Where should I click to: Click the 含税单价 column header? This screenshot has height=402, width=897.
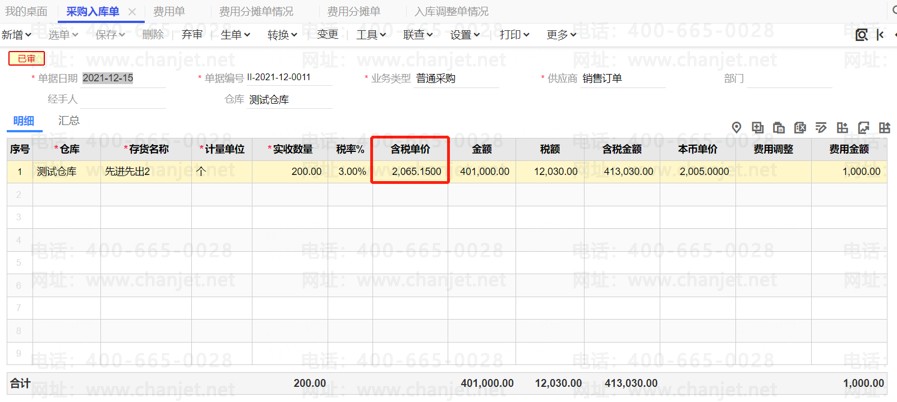tap(410, 150)
